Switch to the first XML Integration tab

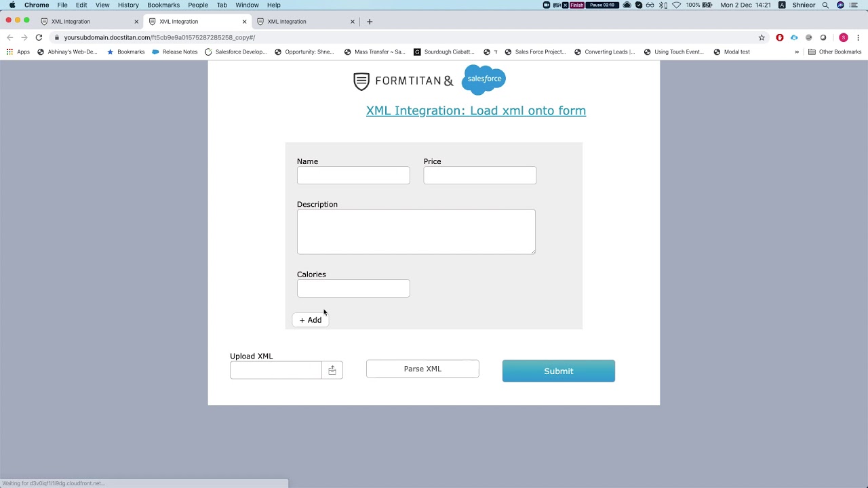88,22
